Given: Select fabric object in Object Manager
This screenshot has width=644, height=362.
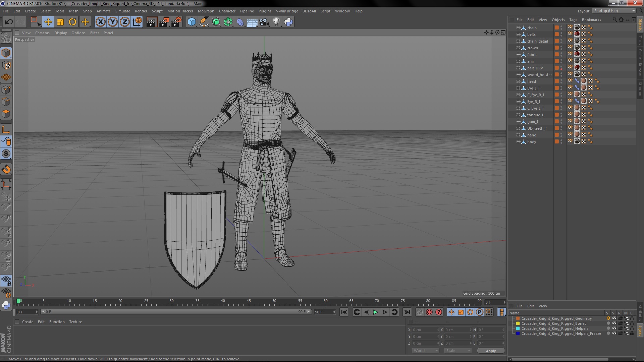Looking at the screenshot, I should pos(532,55).
